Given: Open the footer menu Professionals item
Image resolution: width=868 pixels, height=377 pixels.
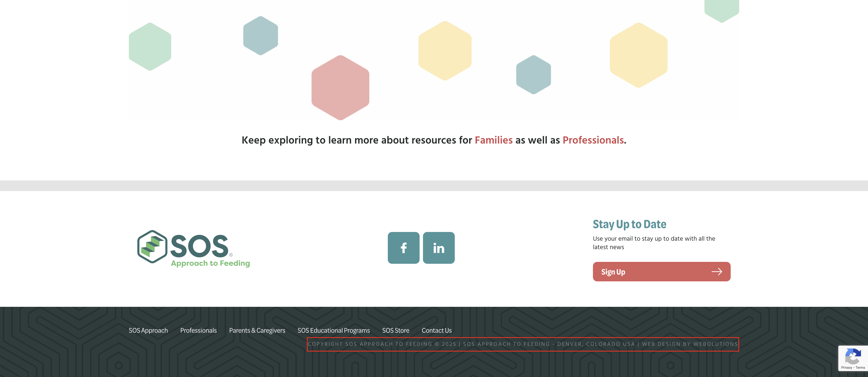Looking at the screenshot, I should [x=198, y=331].
